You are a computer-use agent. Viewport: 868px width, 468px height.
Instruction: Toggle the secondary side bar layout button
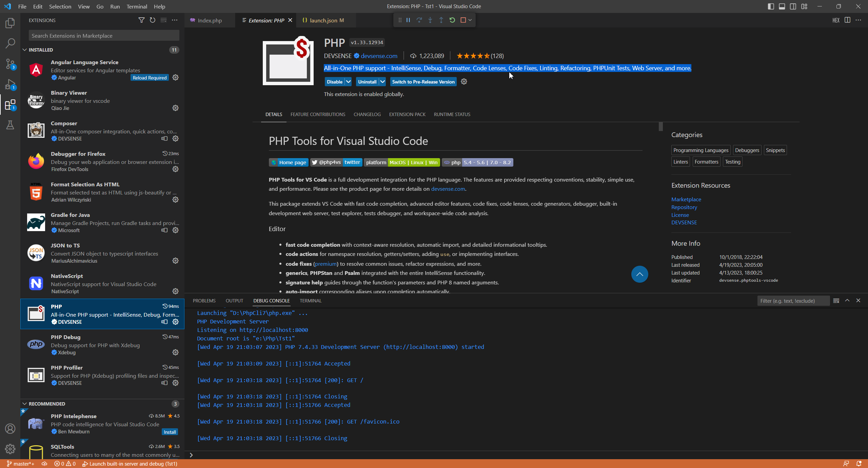tap(793, 6)
